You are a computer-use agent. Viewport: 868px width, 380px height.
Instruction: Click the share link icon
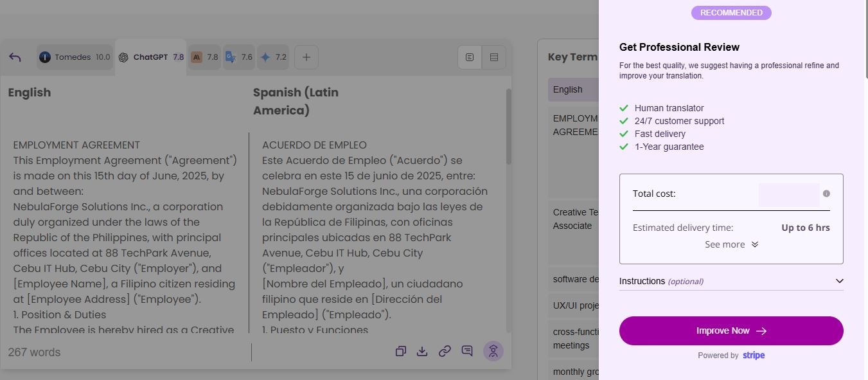tap(445, 351)
